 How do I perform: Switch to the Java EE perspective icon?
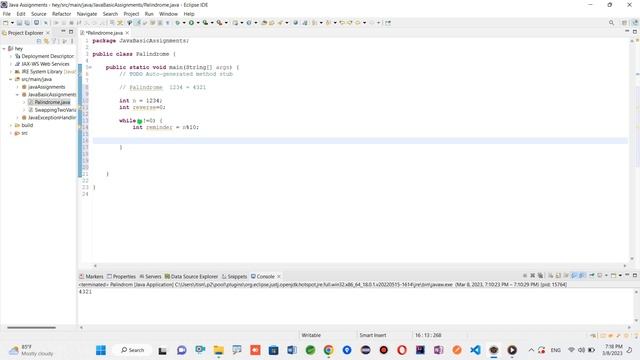click(x=635, y=23)
